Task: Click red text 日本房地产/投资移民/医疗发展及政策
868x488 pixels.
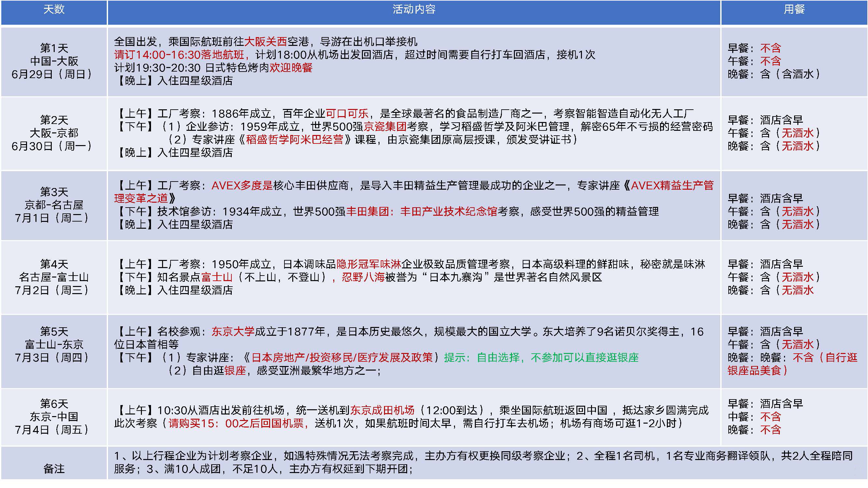Action: pyautogui.click(x=342, y=358)
